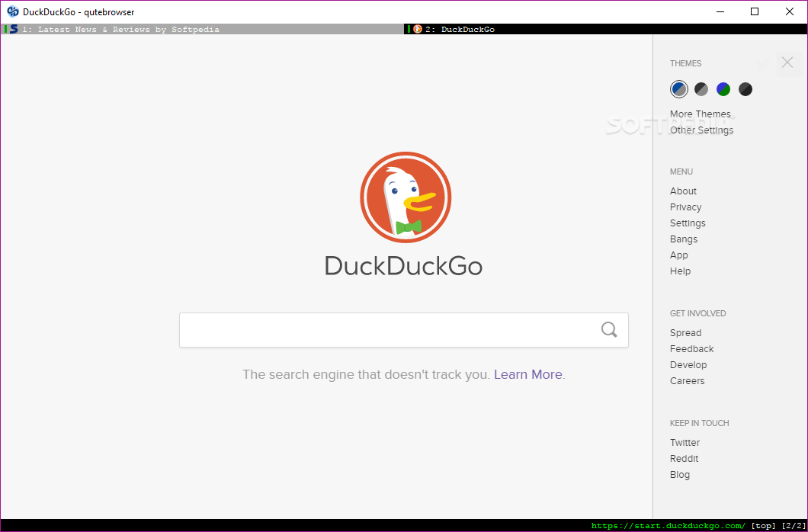808x532 pixels.
Task: Follow the Spread link
Action: (x=686, y=333)
